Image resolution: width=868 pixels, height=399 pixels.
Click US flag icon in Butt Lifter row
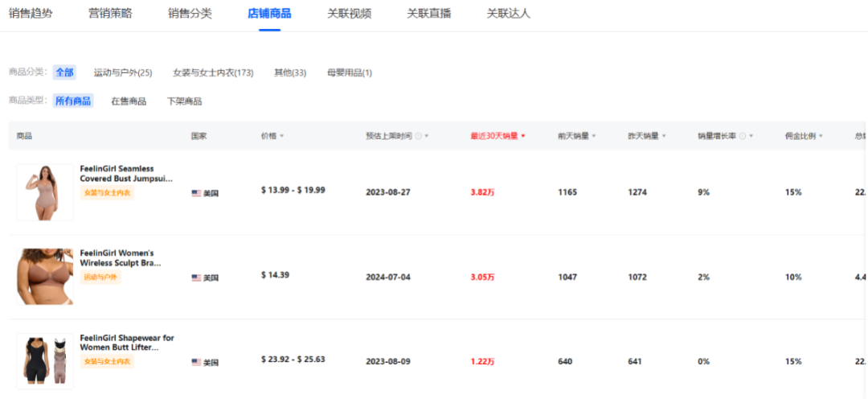[x=196, y=363]
